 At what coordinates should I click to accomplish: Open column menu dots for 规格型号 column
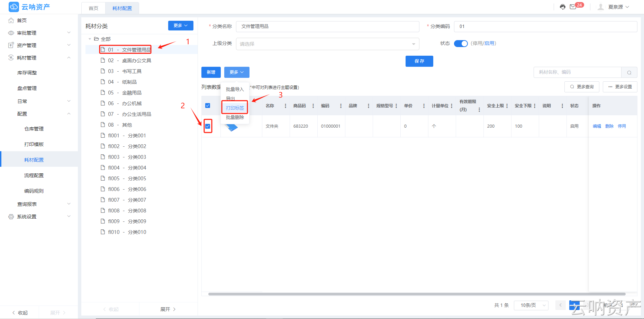click(x=396, y=106)
